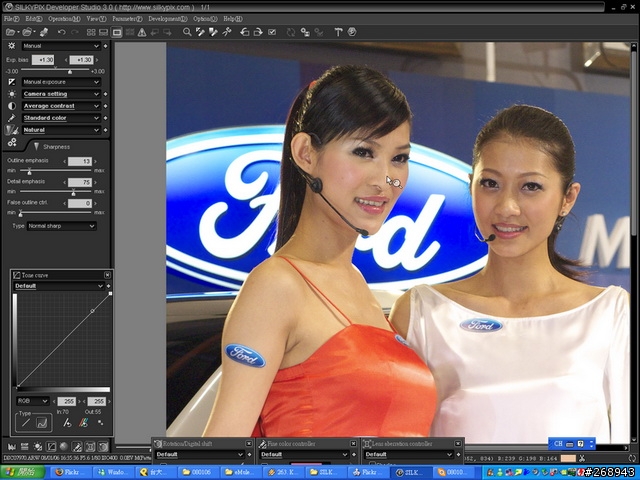Click the sampled color swatch in status bar
640x480 pixels.
[568, 458]
